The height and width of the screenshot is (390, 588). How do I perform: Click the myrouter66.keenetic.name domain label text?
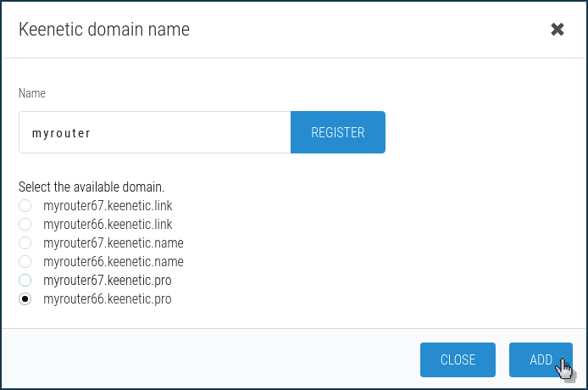click(114, 262)
